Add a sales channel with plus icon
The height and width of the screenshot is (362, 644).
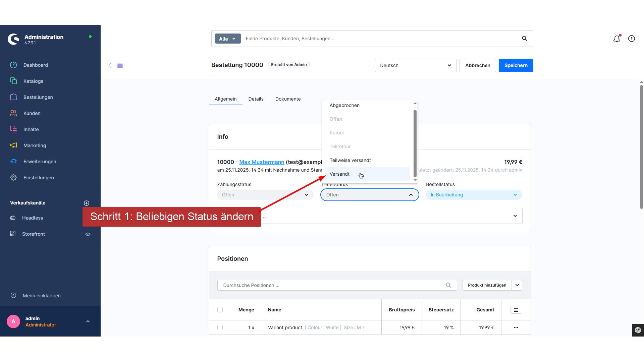point(87,203)
